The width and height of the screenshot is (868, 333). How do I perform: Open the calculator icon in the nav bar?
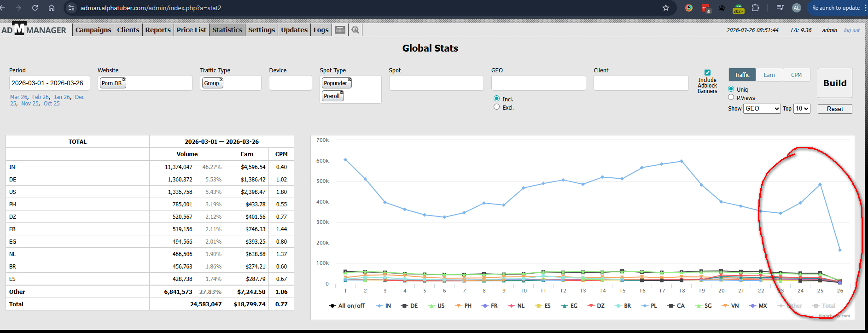tap(340, 30)
